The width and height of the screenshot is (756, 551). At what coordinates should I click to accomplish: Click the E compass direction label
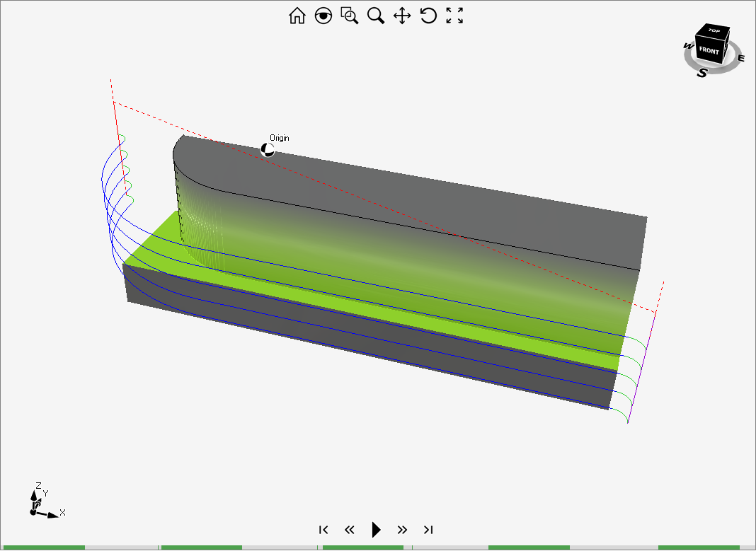point(741,57)
